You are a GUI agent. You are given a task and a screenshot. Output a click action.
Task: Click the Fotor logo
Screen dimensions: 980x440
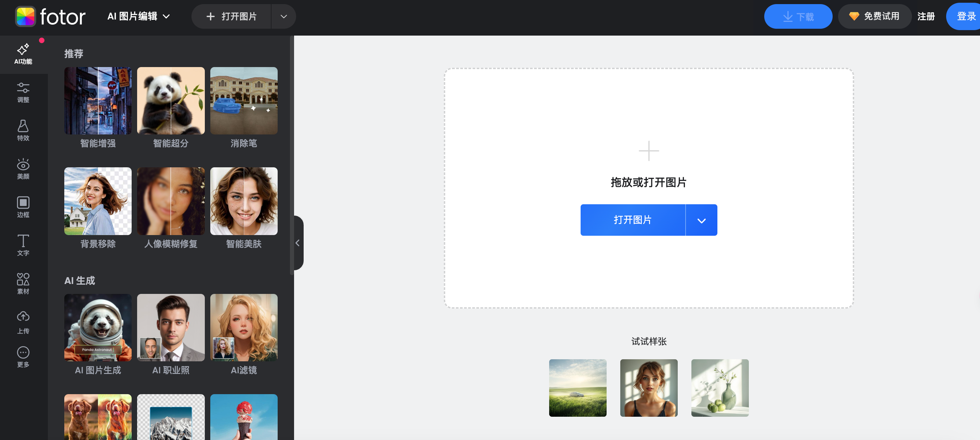pyautogui.click(x=50, y=16)
